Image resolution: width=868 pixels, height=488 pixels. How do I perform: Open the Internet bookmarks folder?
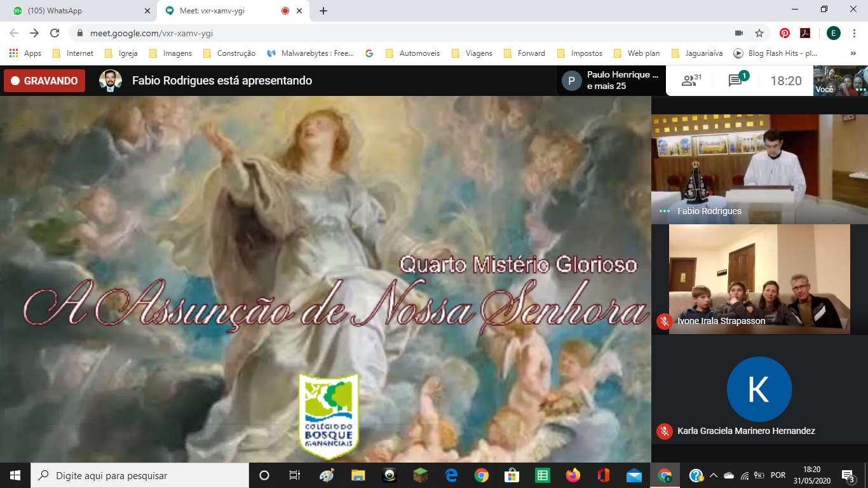pyautogui.click(x=72, y=53)
